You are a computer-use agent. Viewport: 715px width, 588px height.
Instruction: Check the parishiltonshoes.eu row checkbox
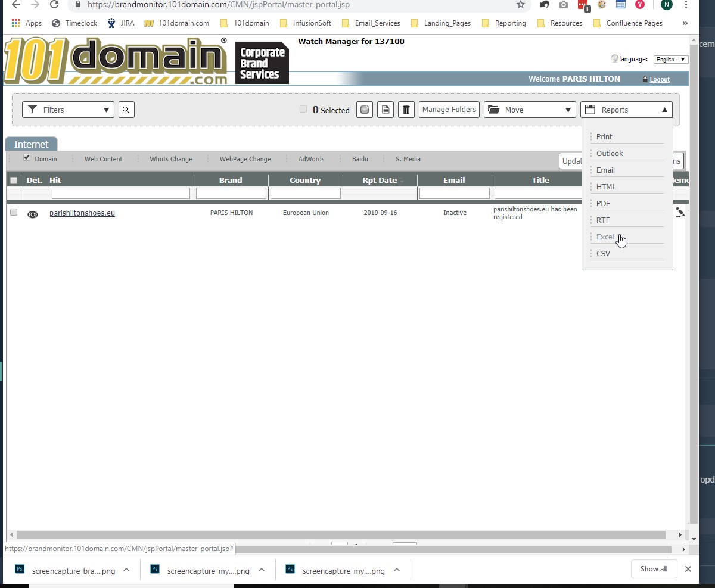pos(14,212)
